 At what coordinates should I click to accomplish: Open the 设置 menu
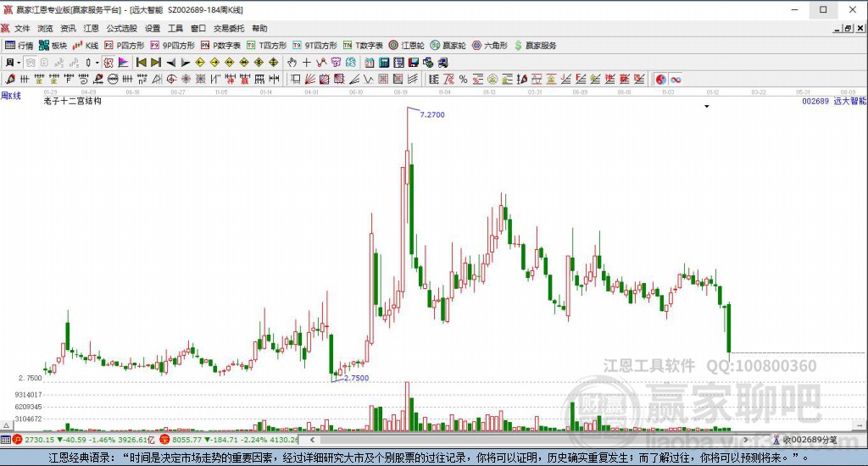pyautogui.click(x=153, y=28)
